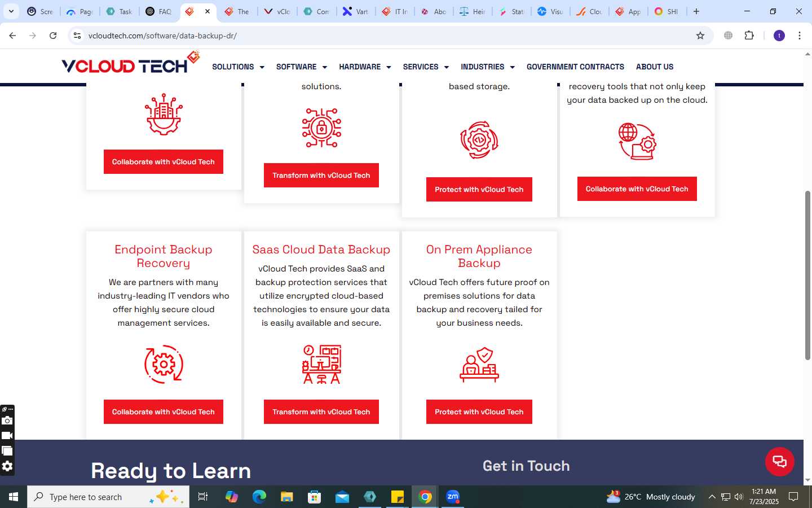Screen dimensions: 812x508
Task: Click the volume speaker tray icon
Action: coord(739,497)
